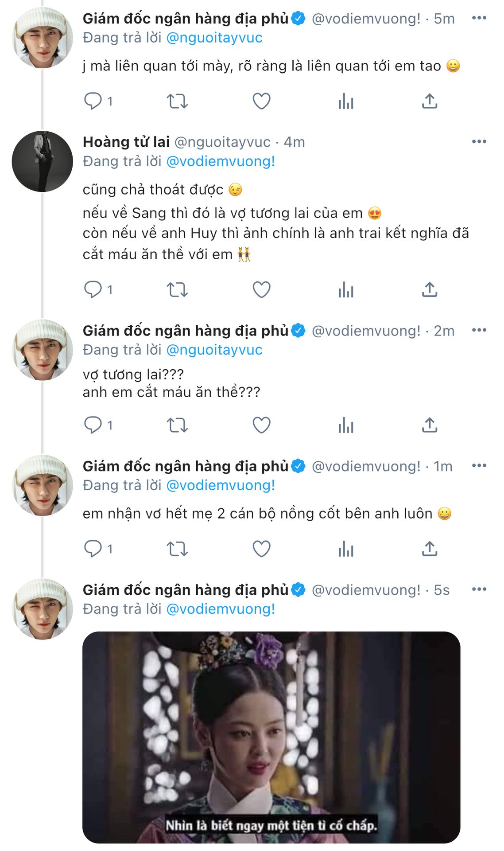Open more options on the 5m tweet

(479, 18)
